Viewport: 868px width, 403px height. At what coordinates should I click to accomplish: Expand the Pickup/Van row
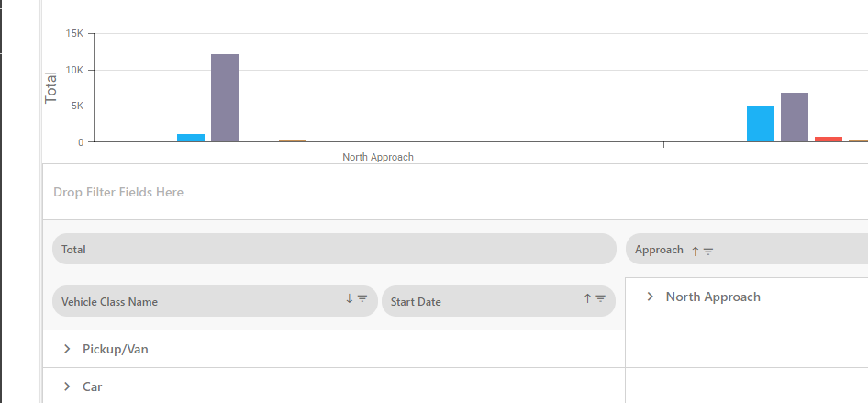(x=67, y=350)
